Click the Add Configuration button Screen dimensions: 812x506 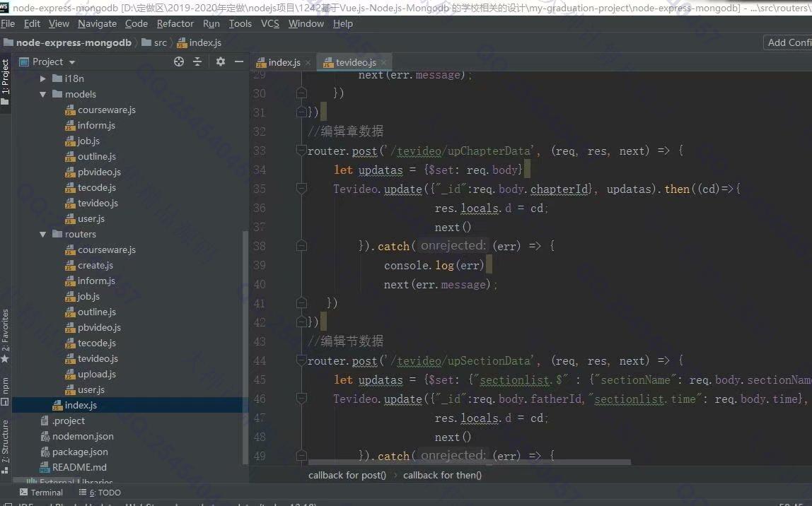788,42
